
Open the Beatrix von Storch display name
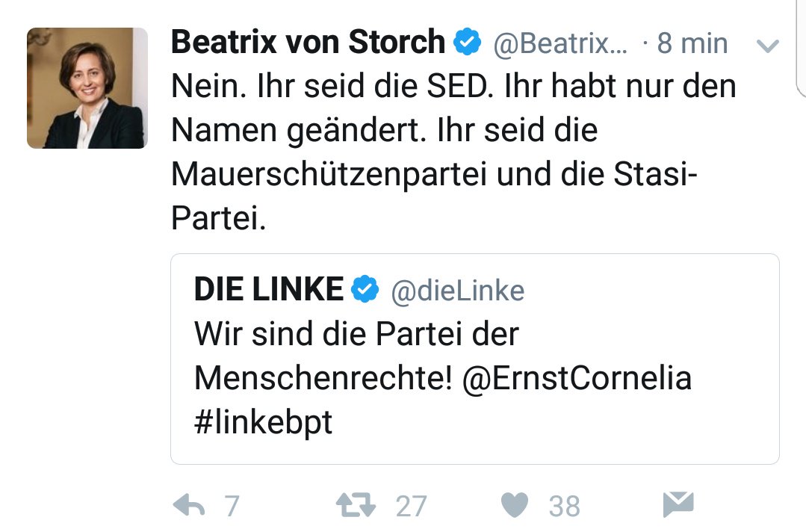click(x=308, y=43)
